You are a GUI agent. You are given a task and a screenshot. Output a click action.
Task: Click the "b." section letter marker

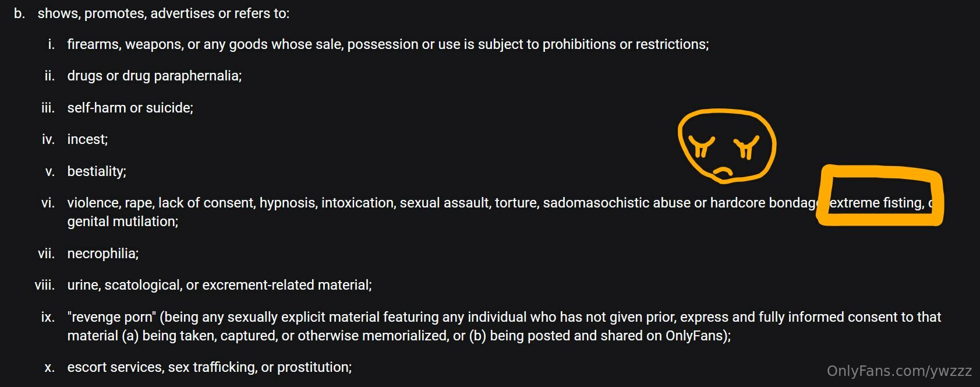click(20, 13)
